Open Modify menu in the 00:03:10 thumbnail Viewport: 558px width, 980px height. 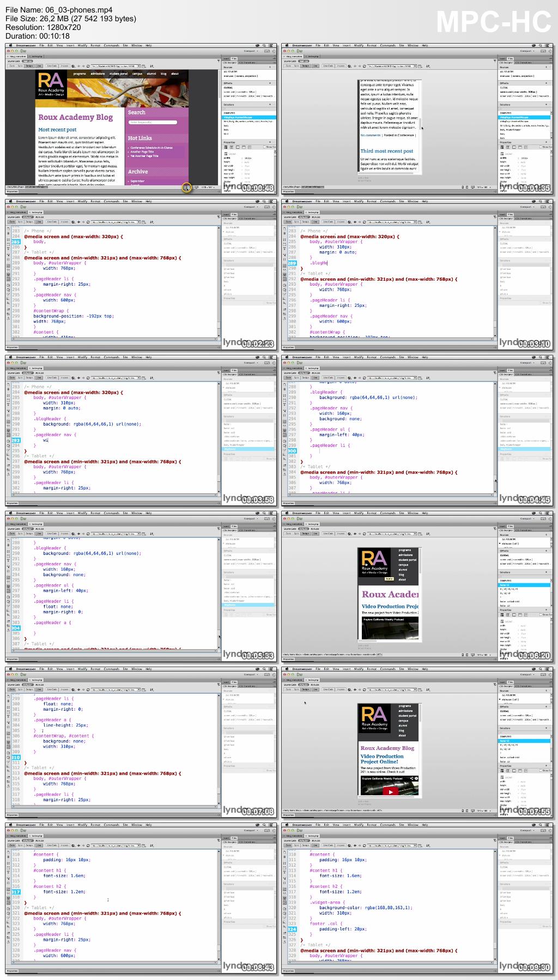[x=359, y=201]
